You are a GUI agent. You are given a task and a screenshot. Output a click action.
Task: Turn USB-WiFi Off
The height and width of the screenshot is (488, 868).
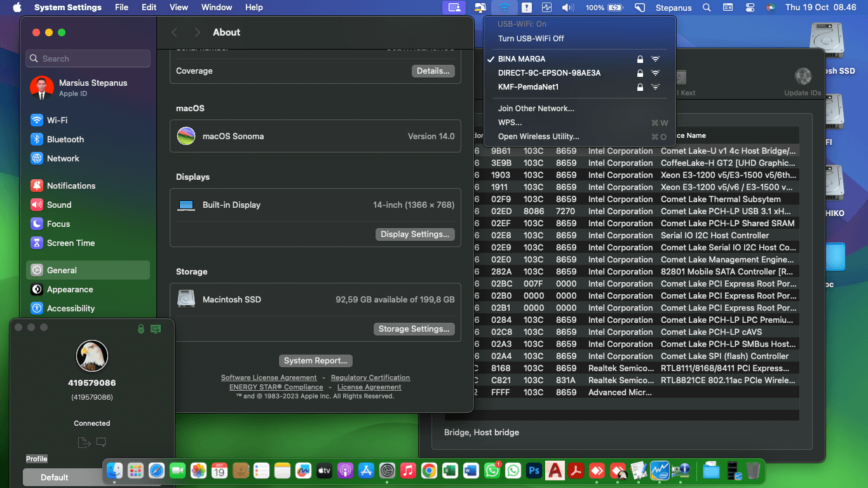[531, 38]
